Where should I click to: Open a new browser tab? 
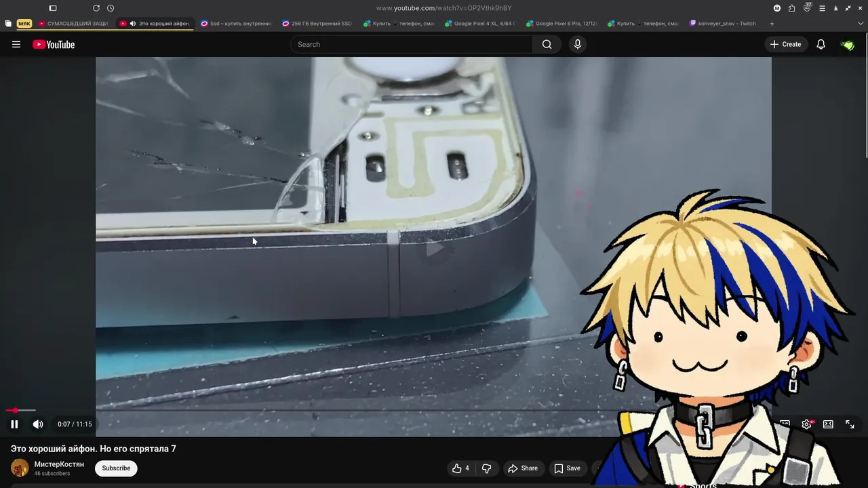pyautogui.click(x=772, y=24)
